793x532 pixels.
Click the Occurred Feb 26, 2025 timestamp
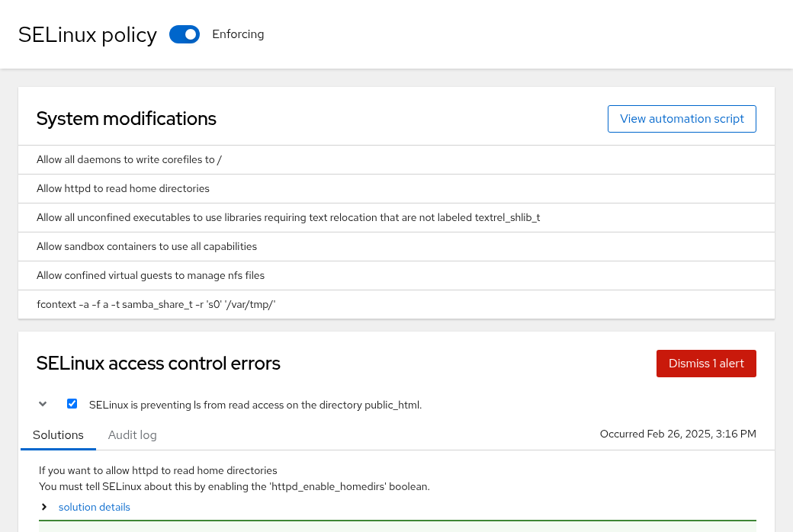point(678,434)
